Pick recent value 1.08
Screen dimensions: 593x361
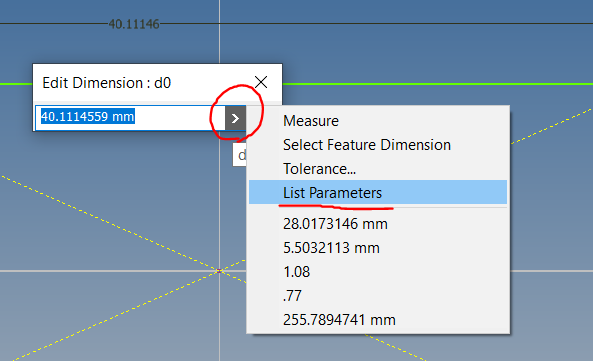pyautogui.click(x=377, y=272)
